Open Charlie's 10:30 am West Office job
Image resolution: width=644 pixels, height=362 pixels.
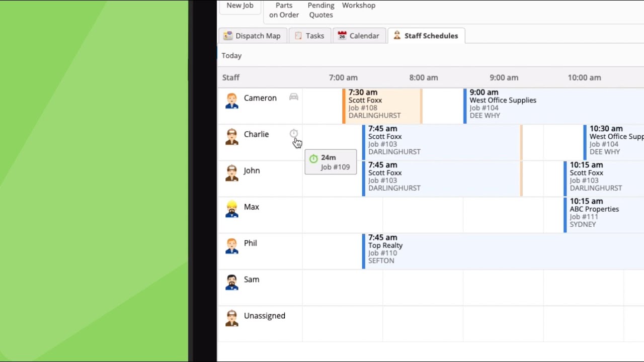(x=614, y=142)
